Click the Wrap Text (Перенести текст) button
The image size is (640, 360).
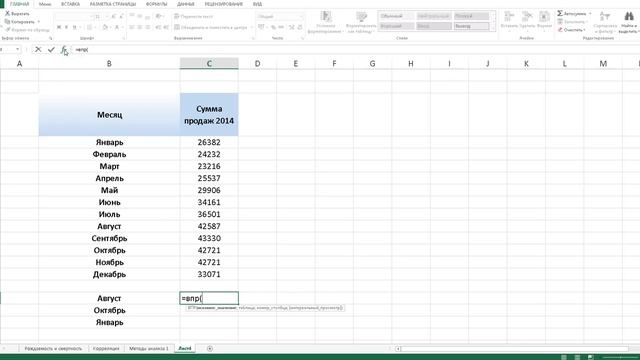193,16
